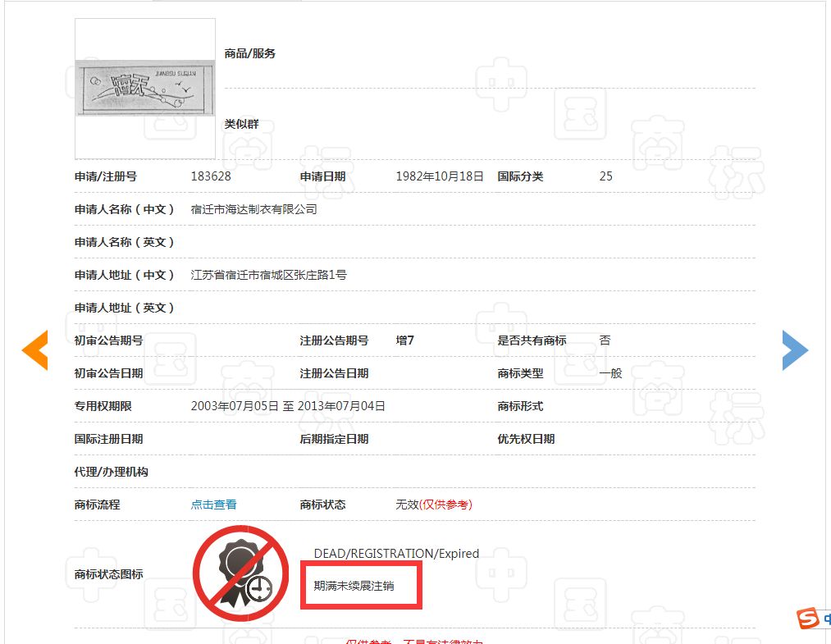Click the 后期指定日期 label
The height and width of the screenshot is (644, 831).
pyautogui.click(x=335, y=439)
